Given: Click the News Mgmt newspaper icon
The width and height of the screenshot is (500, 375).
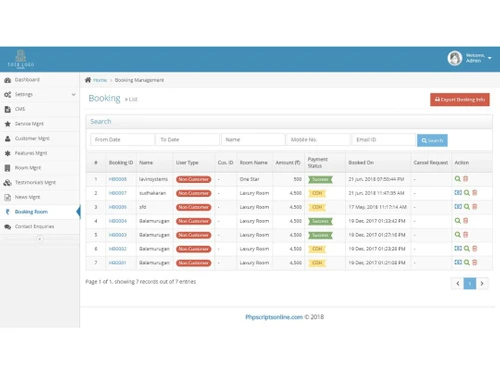Looking at the screenshot, I should (x=7, y=197).
